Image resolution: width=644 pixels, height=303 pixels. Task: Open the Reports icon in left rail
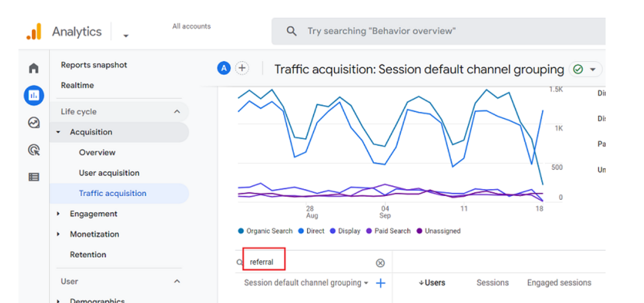point(33,95)
